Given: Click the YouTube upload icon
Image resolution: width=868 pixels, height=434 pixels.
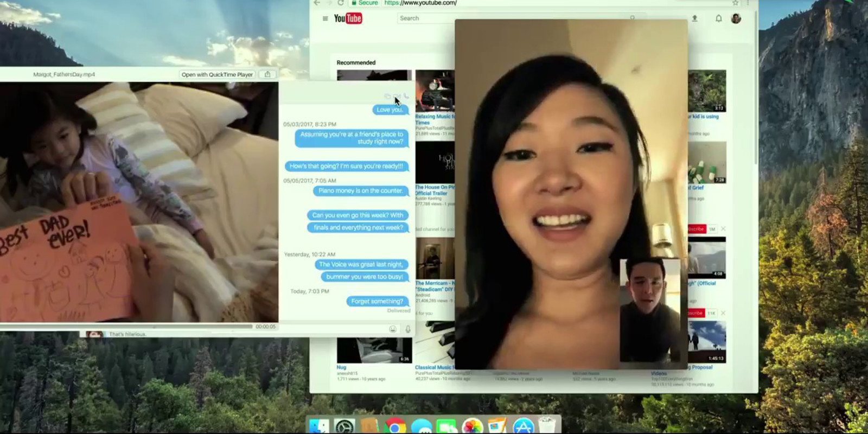Looking at the screenshot, I should 694,18.
